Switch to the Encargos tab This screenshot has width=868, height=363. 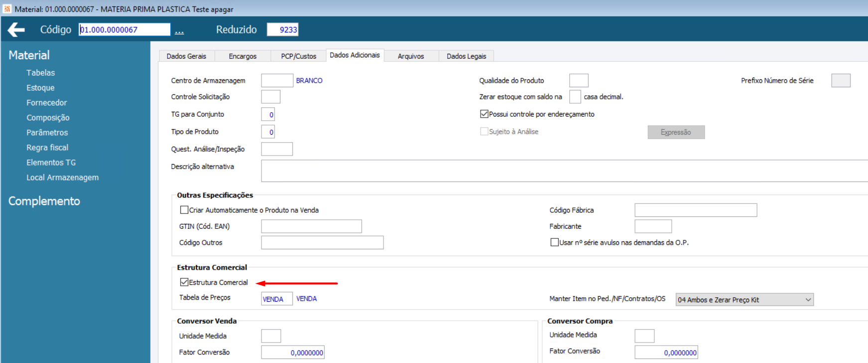pos(243,56)
